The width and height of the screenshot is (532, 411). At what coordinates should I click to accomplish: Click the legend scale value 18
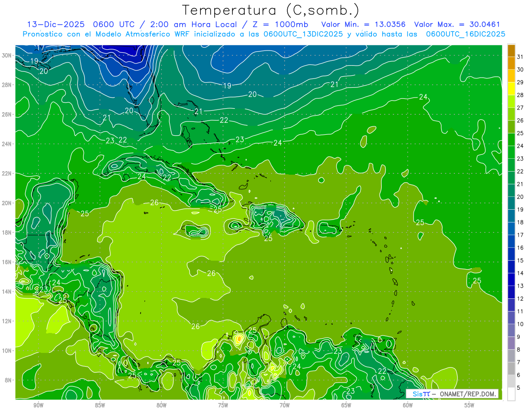point(520,222)
